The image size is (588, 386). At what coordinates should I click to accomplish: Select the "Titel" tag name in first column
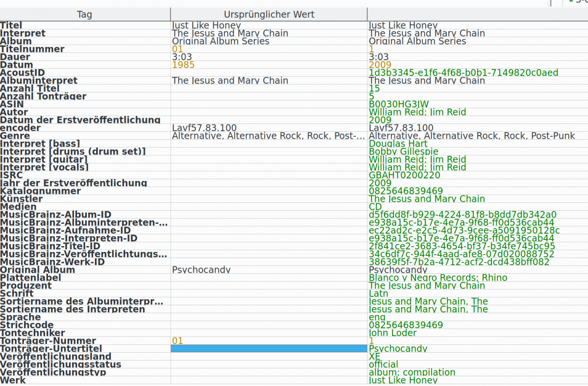(x=11, y=25)
